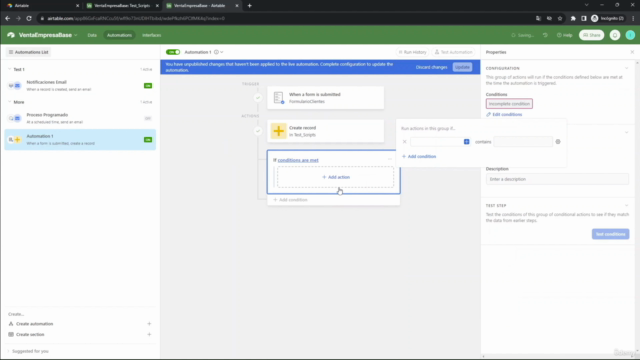Click Add action in conditional group
Image resolution: width=640 pixels, height=360 pixels.
click(x=336, y=177)
